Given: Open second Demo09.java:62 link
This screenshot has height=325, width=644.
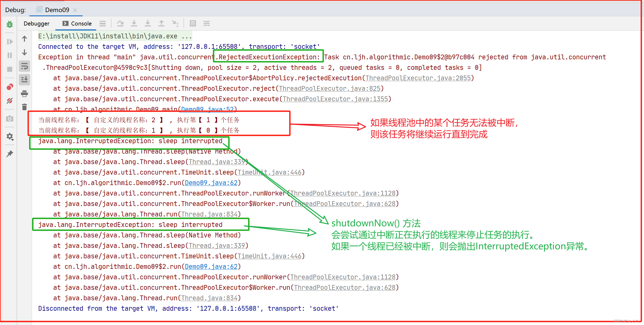Looking at the screenshot, I should [211, 267].
